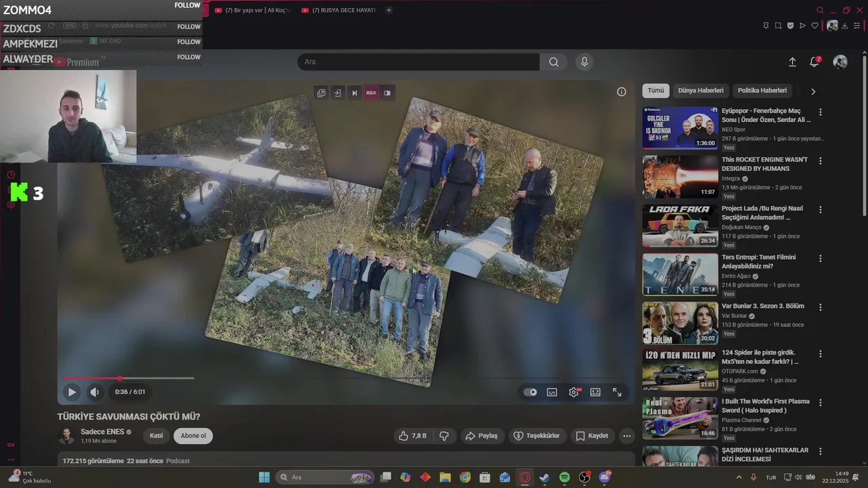Click the video info circle icon

[621, 91]
